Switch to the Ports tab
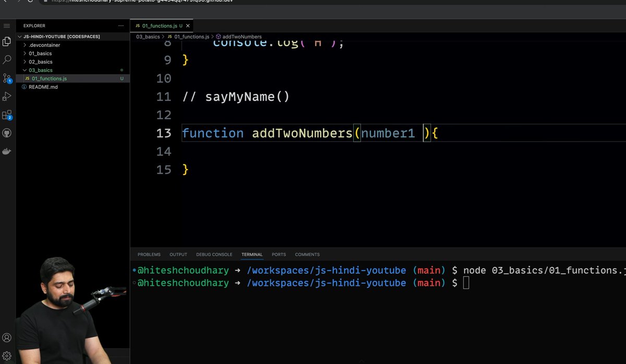 pos(279,254)
